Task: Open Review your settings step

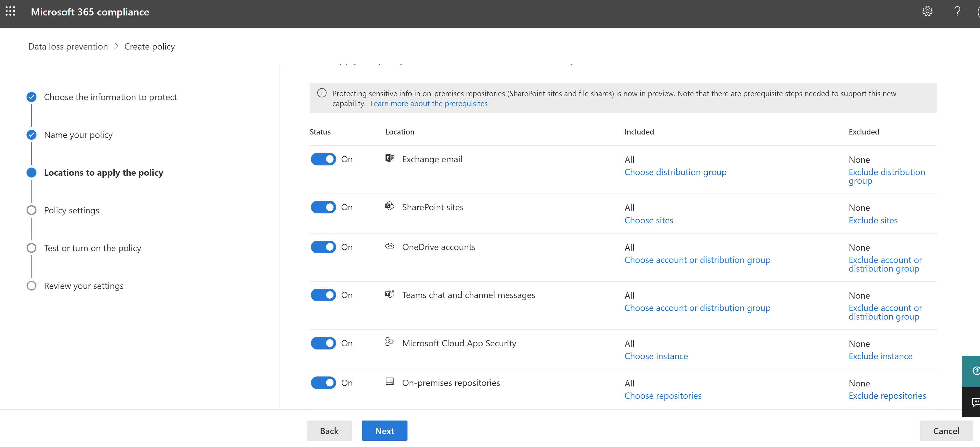Action: pyautogui.click(x=84, y=286)
